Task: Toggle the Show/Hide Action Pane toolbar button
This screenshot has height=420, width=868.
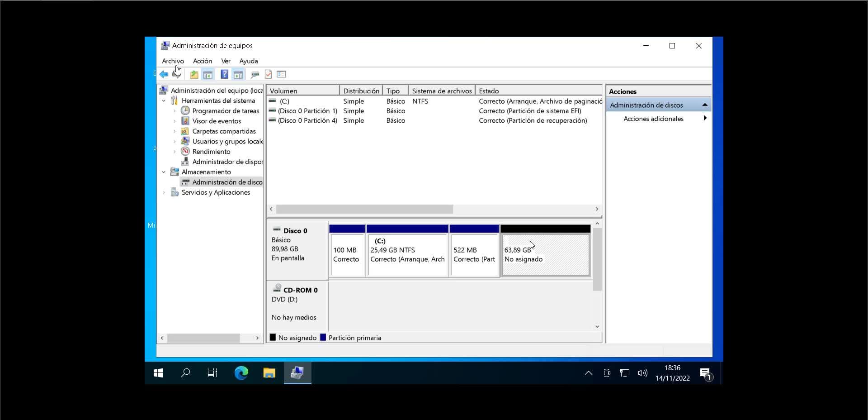Action: (x=238, y=74)
